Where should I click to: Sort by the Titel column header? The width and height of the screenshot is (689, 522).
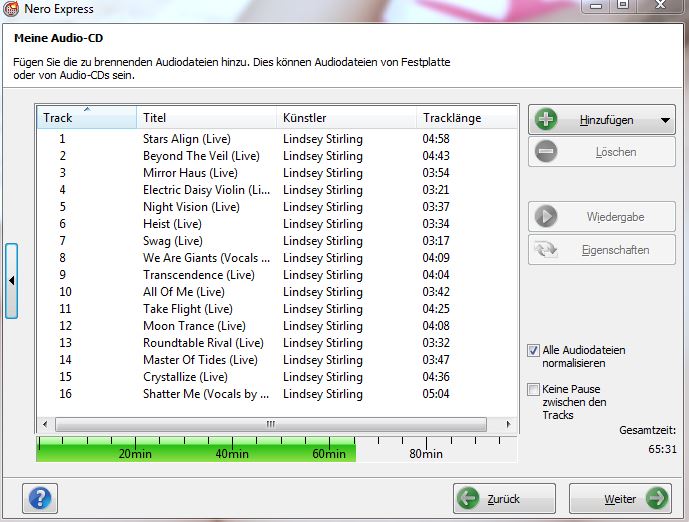(207, 117)
